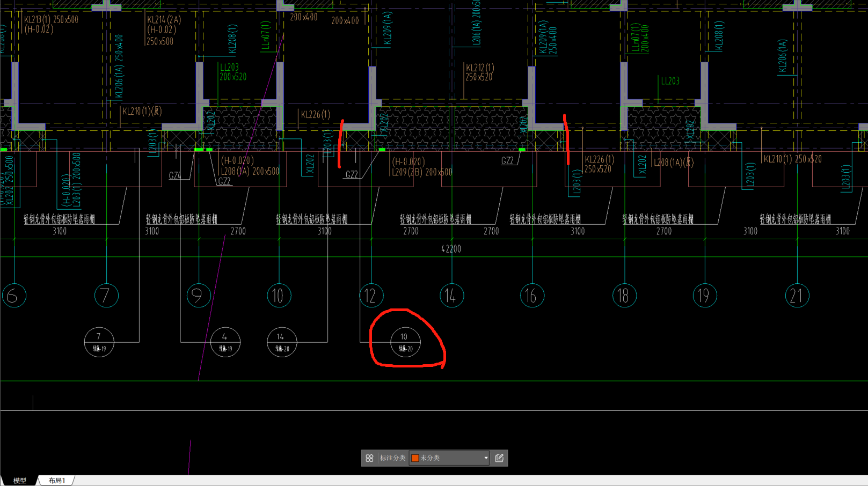Select beam label KL210(1) 250x520

coord(792,159)
